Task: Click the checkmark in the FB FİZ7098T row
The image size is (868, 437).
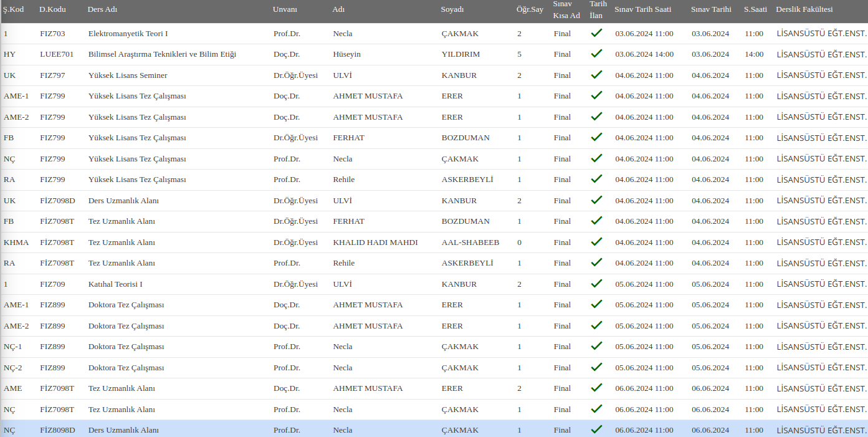Action: point(596,221)
